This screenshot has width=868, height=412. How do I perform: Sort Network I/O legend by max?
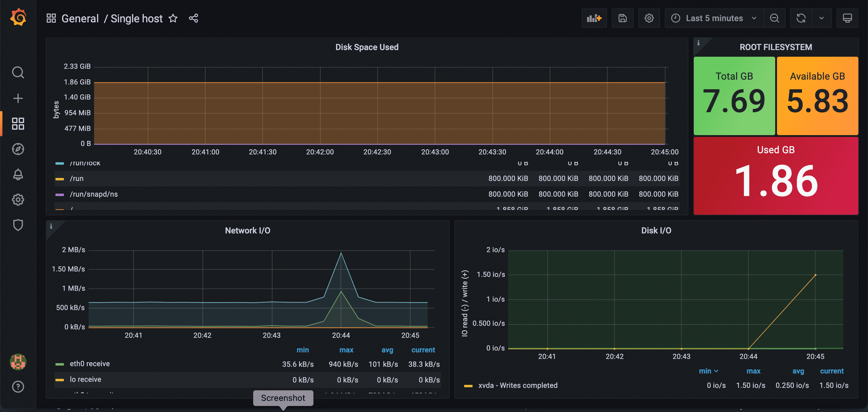[346, 350]
